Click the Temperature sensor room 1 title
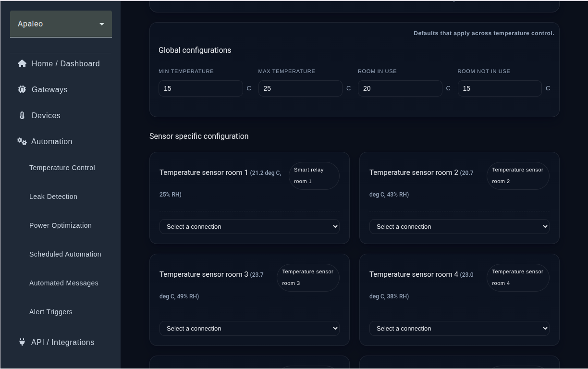The height and width of the screenshot is (369, 588). [204, 172]
